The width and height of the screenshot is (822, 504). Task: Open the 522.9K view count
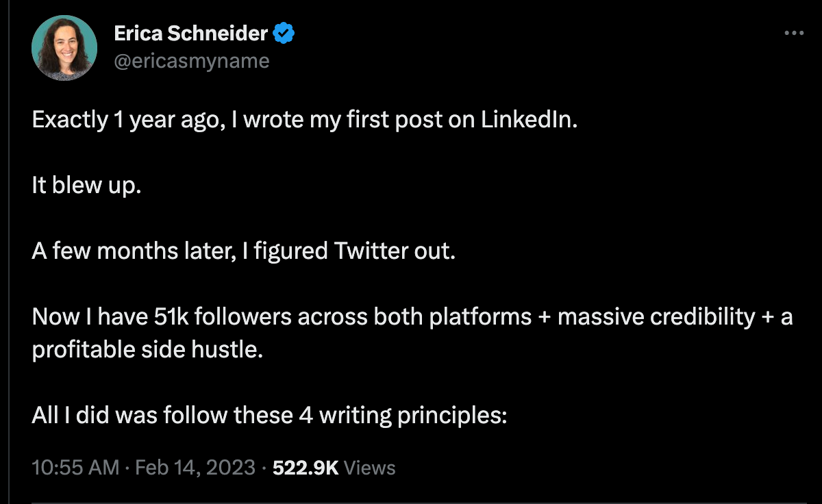306,468
